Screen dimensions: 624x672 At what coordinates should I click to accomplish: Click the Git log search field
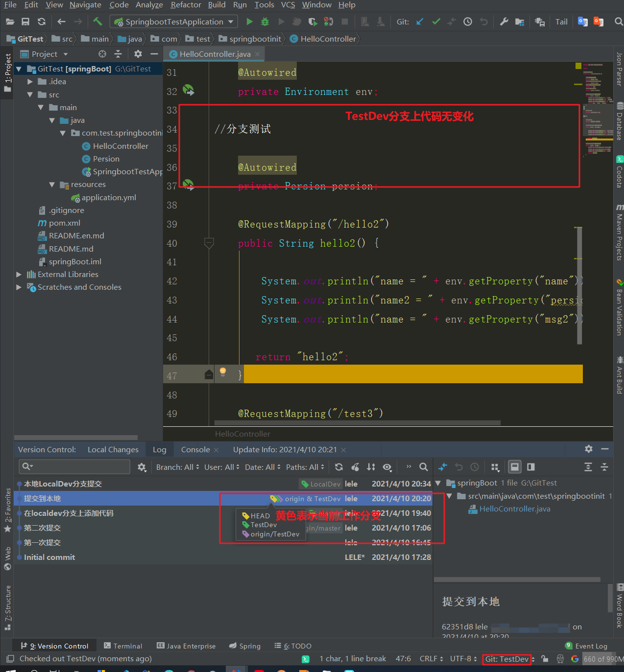(x=73, y=466)
